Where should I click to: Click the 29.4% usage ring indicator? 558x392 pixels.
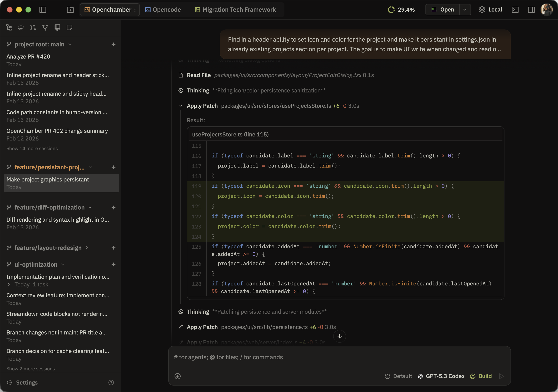(401, 10)
